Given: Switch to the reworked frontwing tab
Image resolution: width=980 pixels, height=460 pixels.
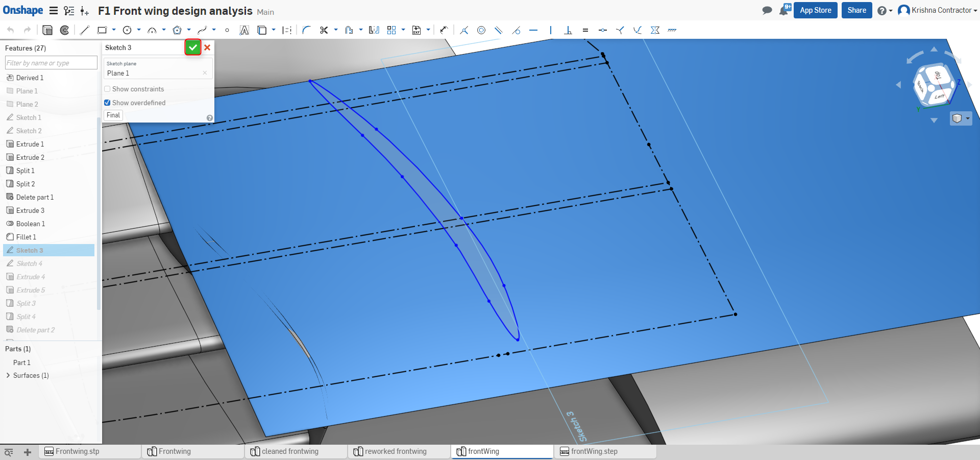Looking at the screenshot, I should click(396, 451).
